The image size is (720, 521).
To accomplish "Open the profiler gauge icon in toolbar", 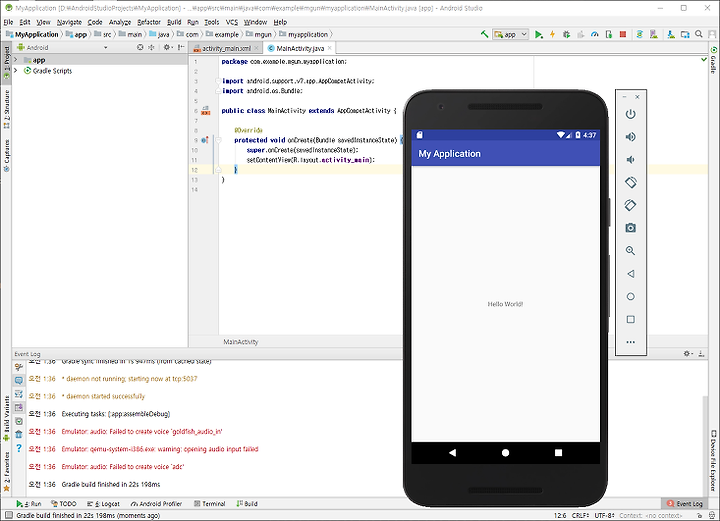I will point(595,34).
